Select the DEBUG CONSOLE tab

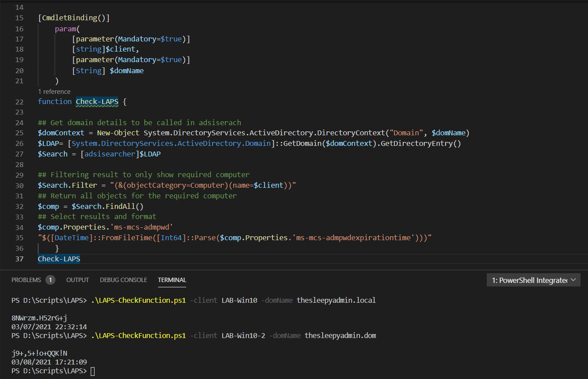point(125,279)
